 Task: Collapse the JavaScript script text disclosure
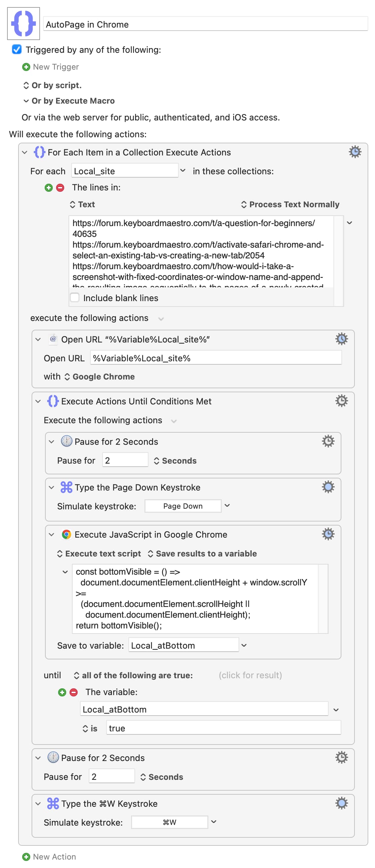click(65, 572)
